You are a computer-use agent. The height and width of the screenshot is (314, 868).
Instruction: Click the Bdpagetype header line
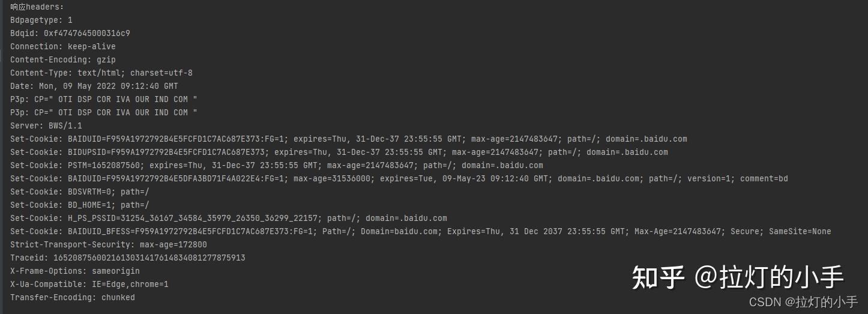41,20
